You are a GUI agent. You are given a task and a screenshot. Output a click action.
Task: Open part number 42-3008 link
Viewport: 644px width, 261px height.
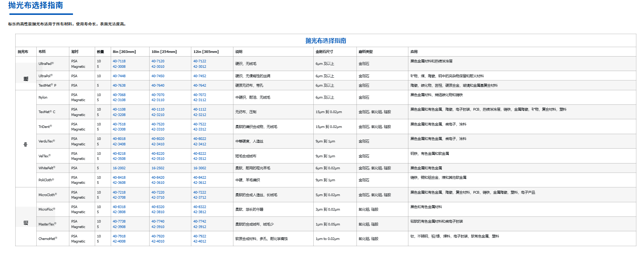(x=119, y=67)
